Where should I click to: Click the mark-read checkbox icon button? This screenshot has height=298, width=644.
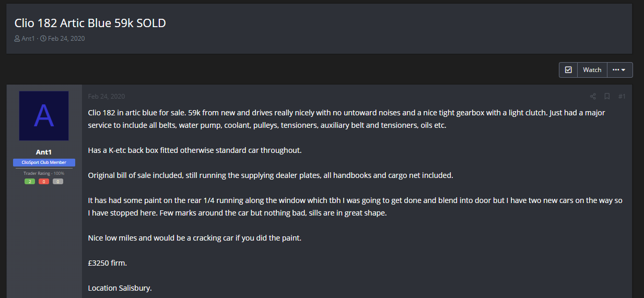[568, 70]
